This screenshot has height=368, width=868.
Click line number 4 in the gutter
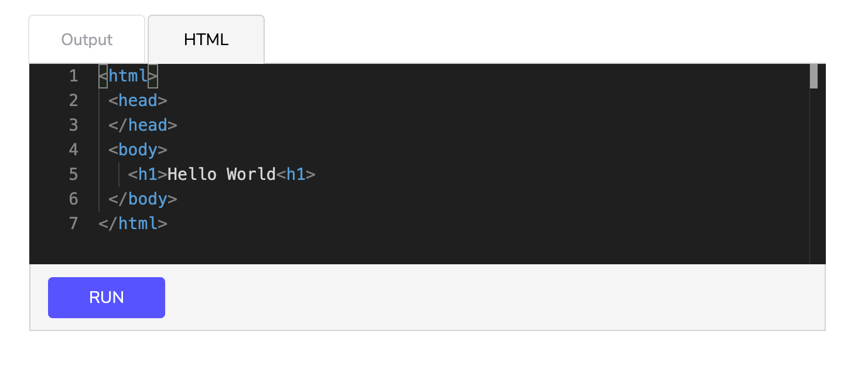73,150
